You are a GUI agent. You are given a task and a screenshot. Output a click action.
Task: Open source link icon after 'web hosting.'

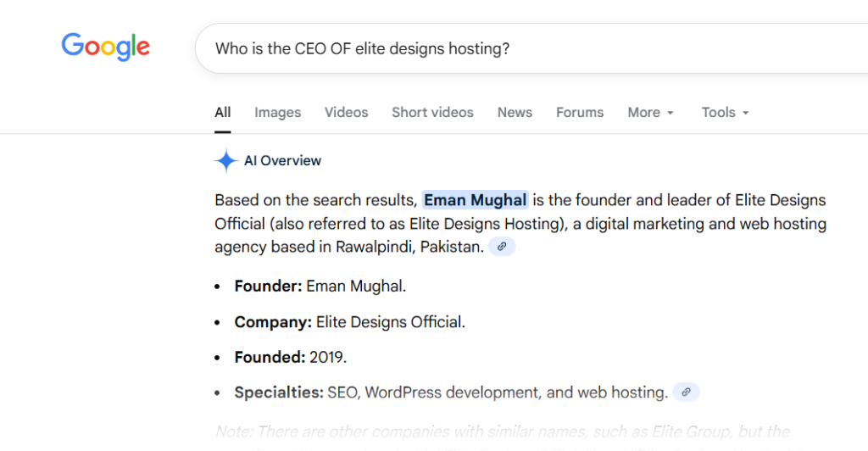click(686, 392)
